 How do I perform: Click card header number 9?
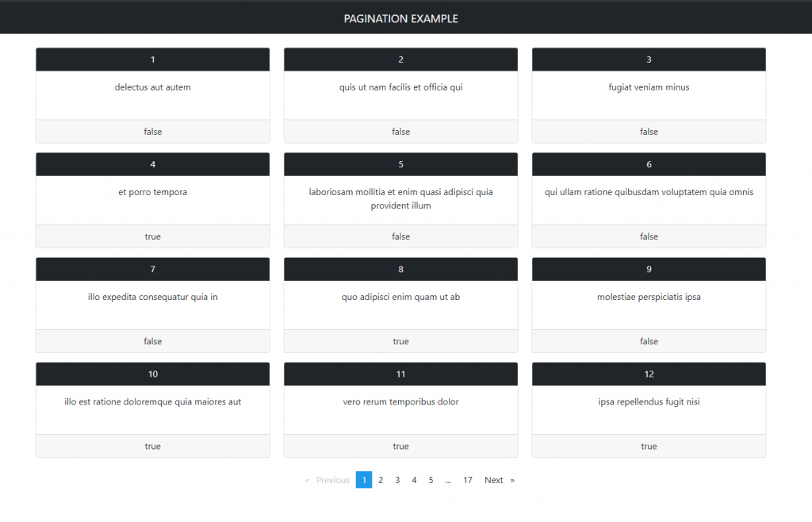click(x=649, y=269)
